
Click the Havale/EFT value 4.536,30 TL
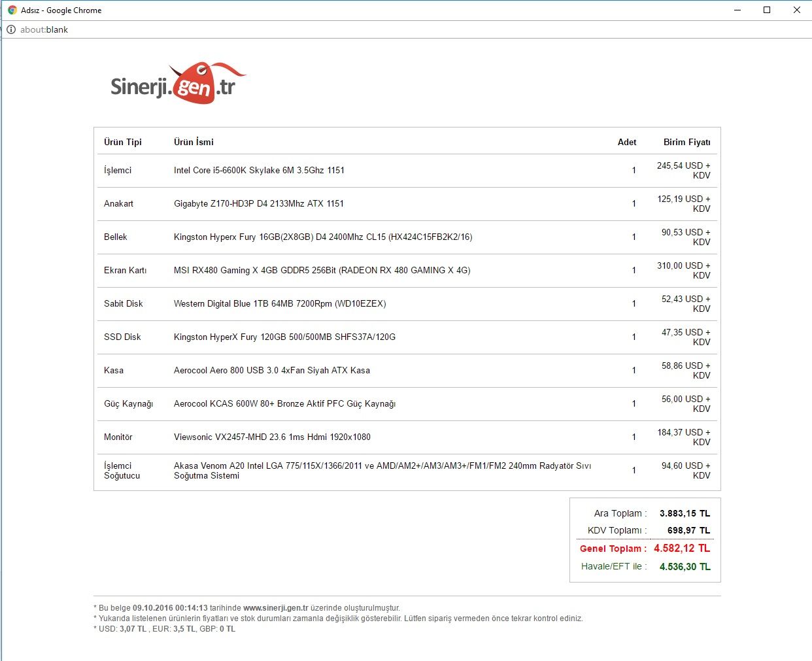[685, 567]
